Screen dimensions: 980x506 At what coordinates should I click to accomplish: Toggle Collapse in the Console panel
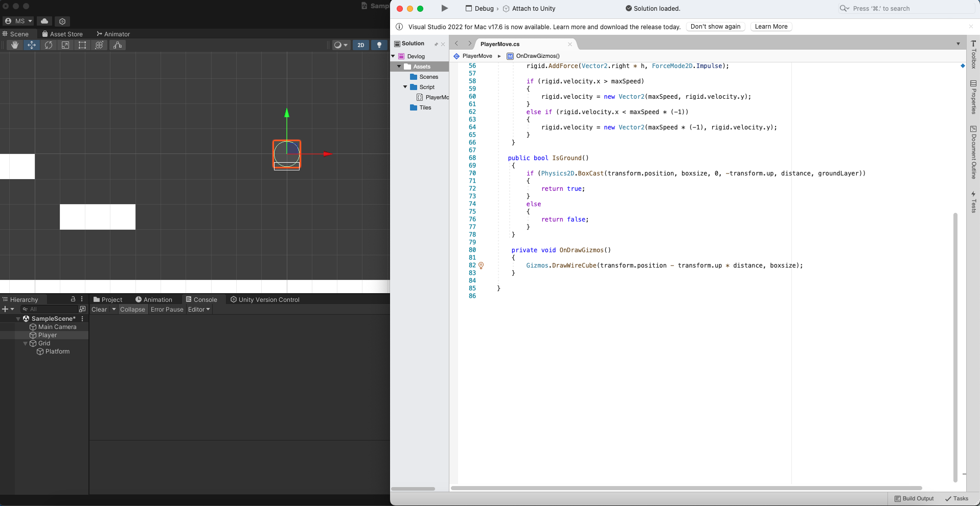tap(132, 310)
